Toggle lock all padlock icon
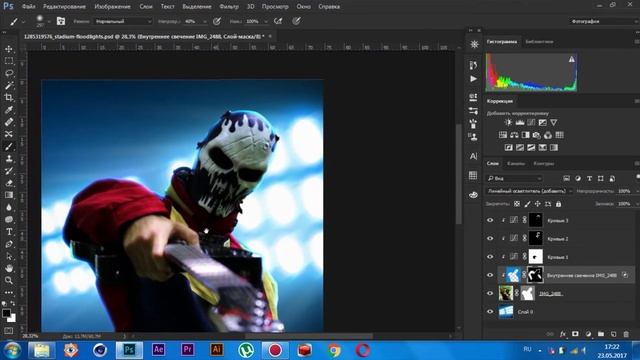The width and height of the screenshot is (640, 360). click(558, 204)
